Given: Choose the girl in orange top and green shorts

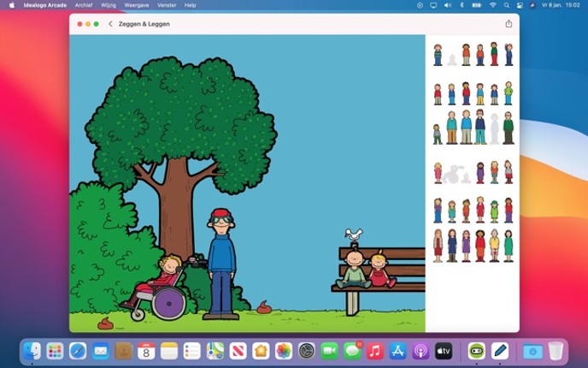Looking at the screenshot, I should [494, 172].
